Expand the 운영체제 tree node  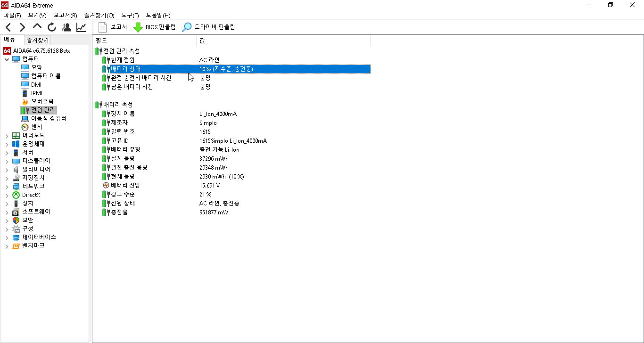[x=7, y=144]
